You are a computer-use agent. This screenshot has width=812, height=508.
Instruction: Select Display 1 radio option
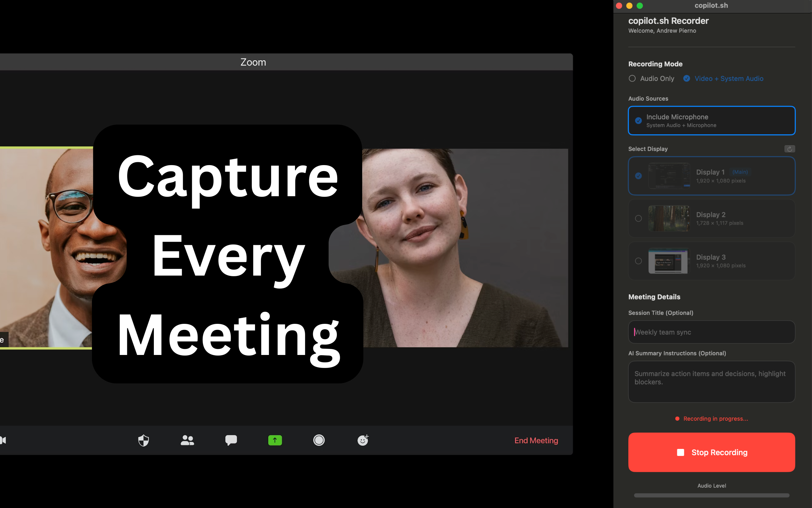pos(638,176)
